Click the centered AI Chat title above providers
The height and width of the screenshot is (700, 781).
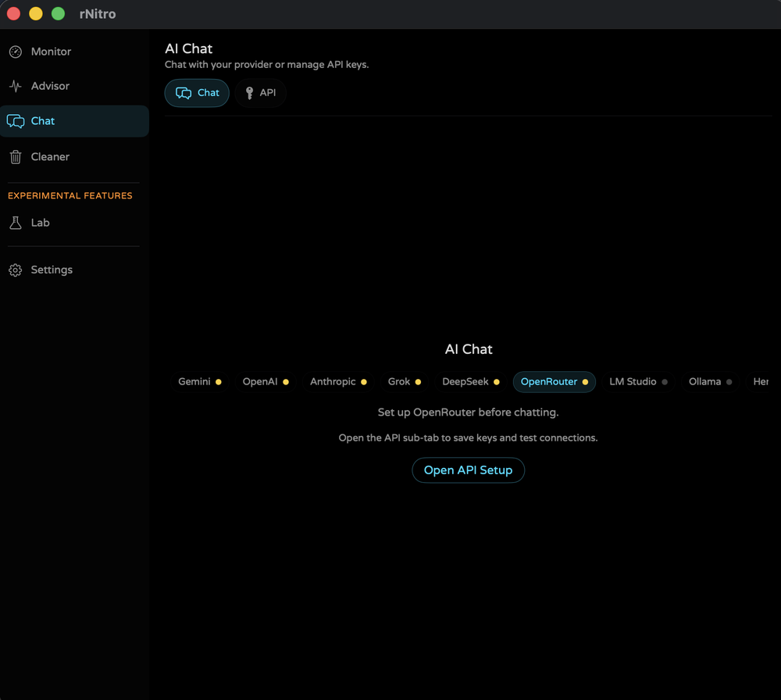[469, 349]
